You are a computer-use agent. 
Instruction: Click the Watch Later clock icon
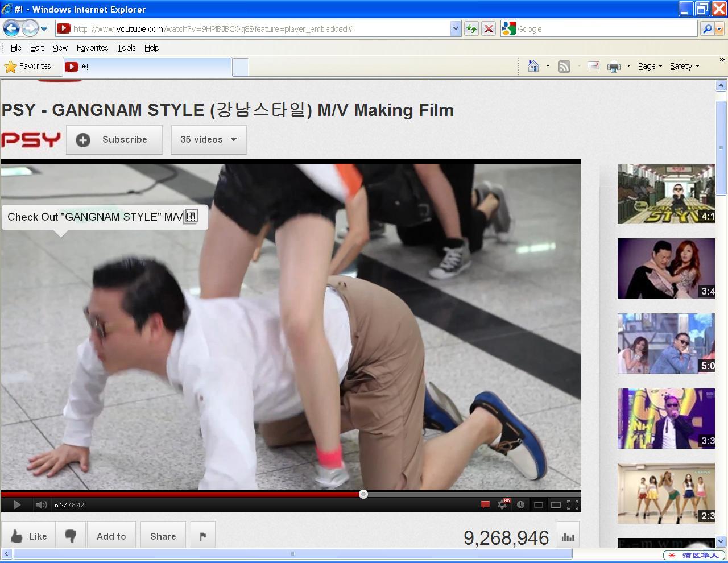pyautogui.click(x=520, y=504)
